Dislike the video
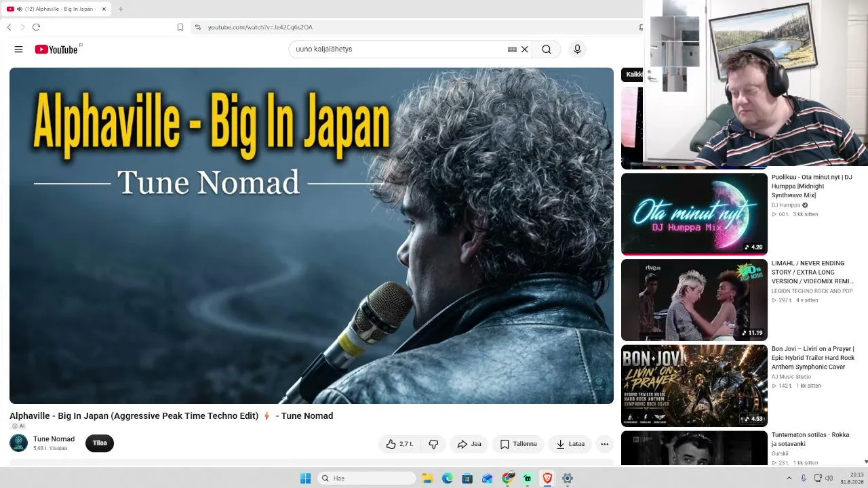The height and width of the screenshot is (488, 868). tap(433, 444)
